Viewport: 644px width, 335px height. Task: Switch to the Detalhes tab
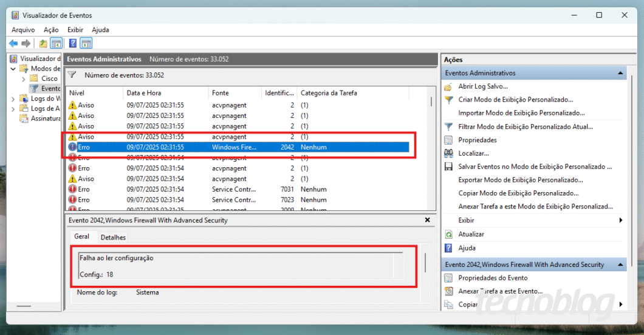coord(113,237)
